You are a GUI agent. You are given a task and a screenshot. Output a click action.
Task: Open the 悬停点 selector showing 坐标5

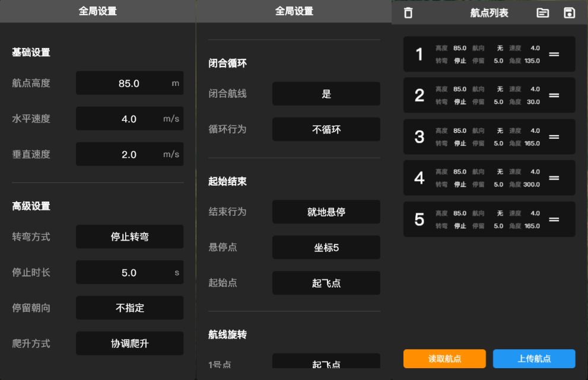(326, 247)
